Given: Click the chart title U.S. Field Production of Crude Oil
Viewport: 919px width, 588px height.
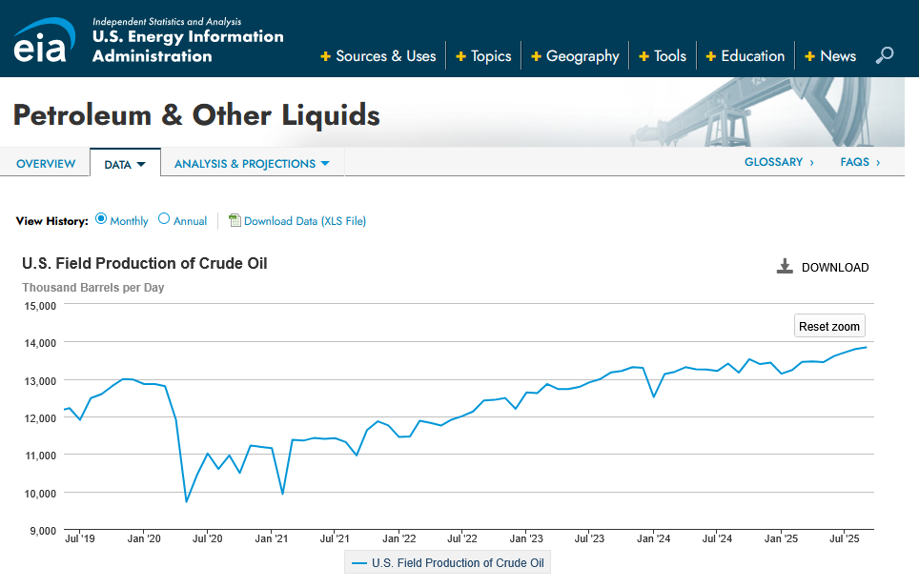Looking at the screenshot, I should tap(144, 264).
